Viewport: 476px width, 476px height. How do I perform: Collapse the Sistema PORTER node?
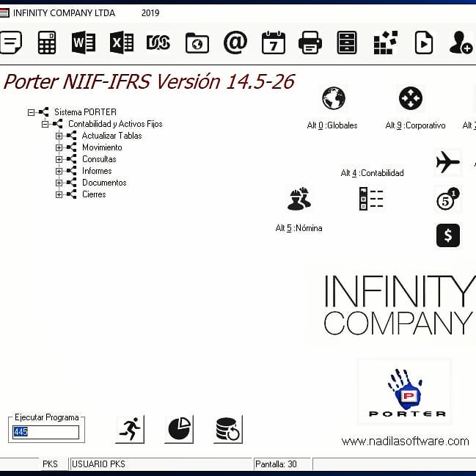(x=31, y=112)
